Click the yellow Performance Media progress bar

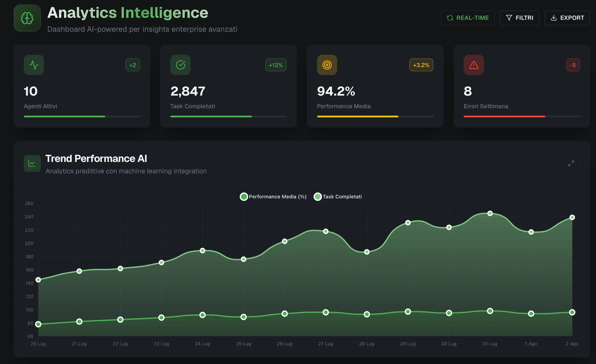358,116
